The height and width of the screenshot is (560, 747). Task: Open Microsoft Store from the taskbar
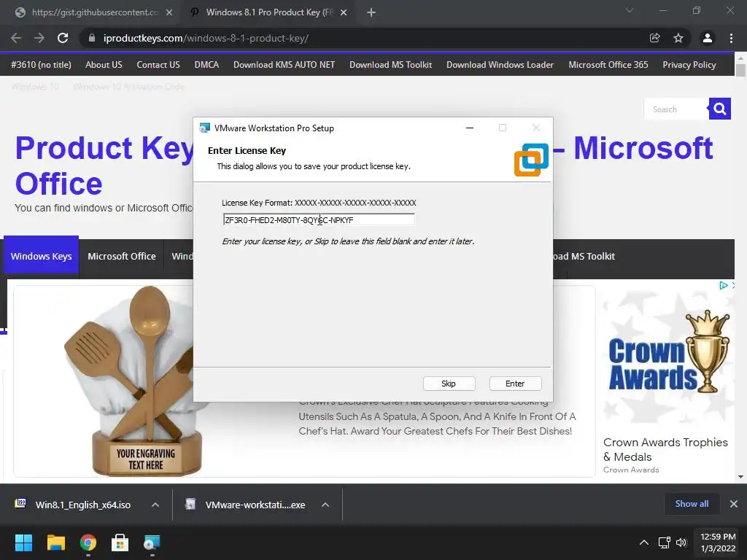(120, 542)
